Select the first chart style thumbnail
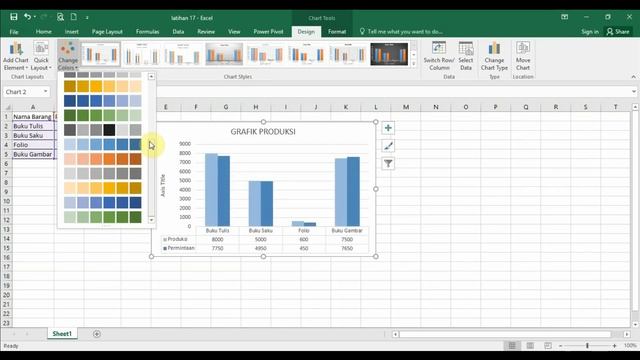This screenshot has width=640, height=360. pyautogui.click(x=100, y=54)
